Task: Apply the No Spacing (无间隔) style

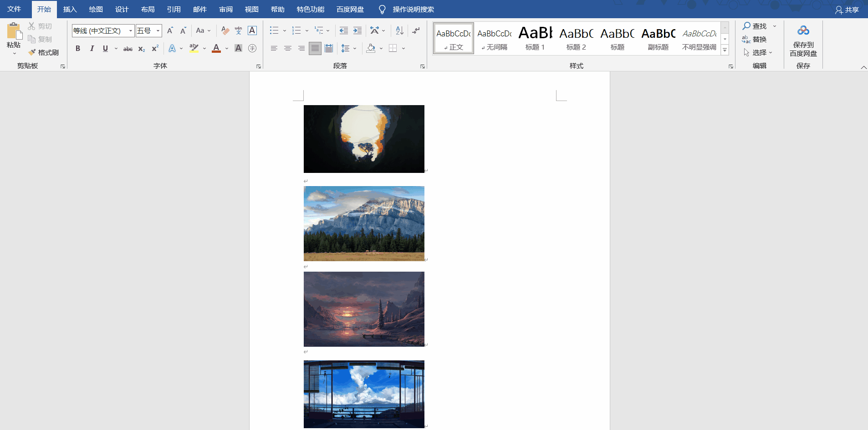Action: 494,39
